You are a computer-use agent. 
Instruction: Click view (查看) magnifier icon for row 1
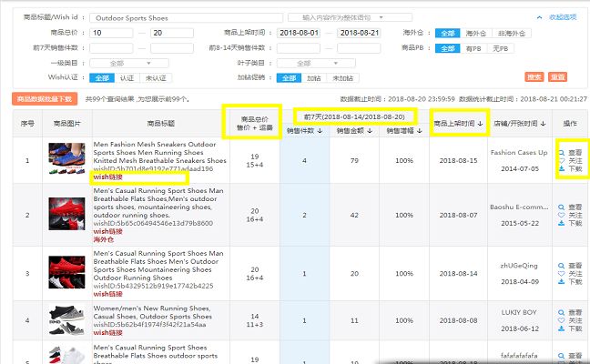pyautogui.click(x=562, y=153)
